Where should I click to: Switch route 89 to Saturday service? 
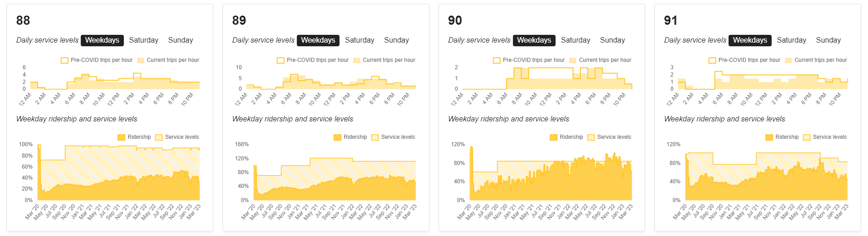pyautogui.click(x=359, y=40)
